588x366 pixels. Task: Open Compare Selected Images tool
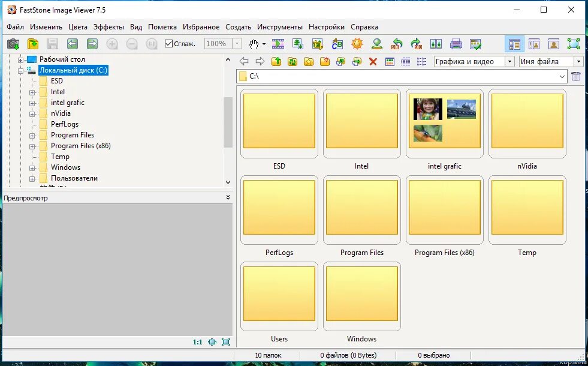pos(436,44)
